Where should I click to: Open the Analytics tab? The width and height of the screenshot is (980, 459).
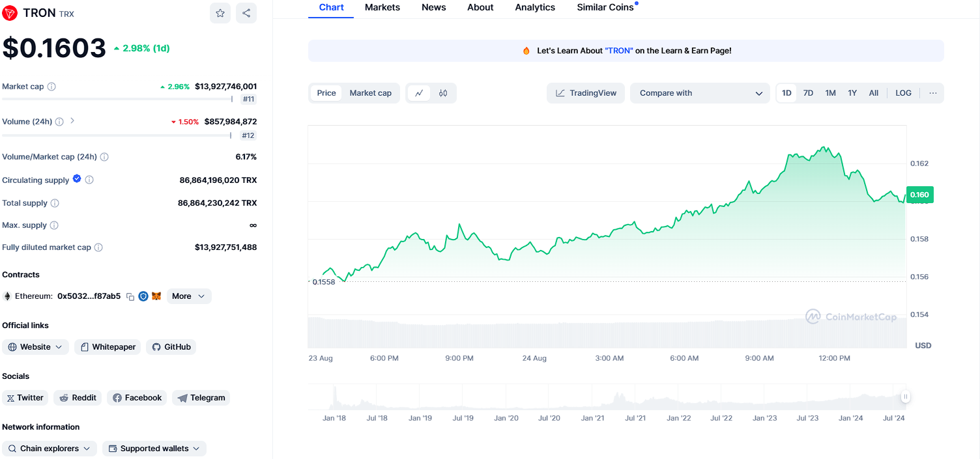click(535, 7)
